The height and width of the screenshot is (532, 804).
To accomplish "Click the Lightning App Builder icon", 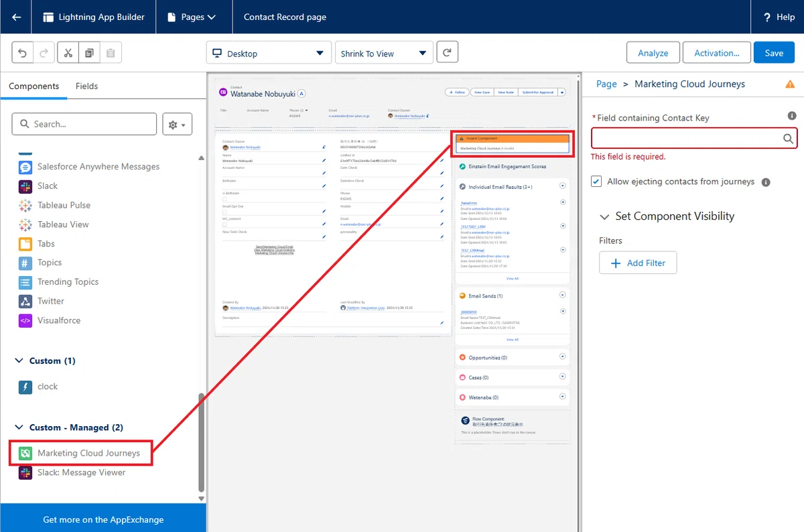I will [x=49, y=17].
